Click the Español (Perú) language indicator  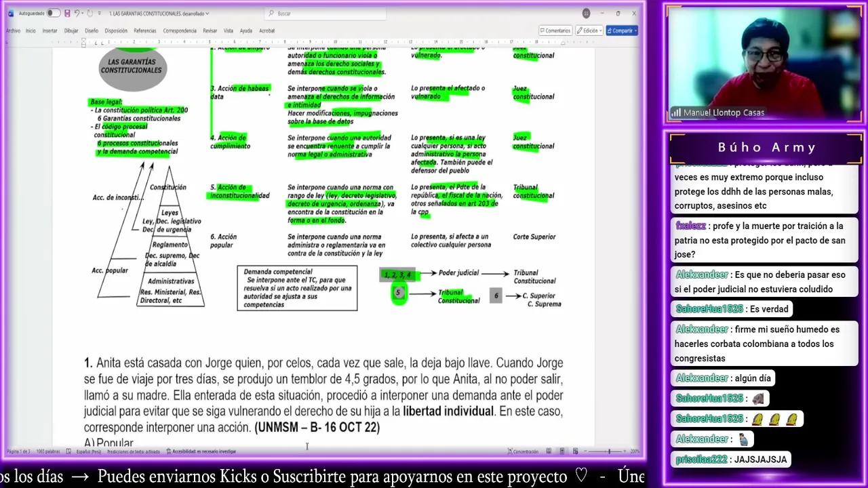click(89, 451)
